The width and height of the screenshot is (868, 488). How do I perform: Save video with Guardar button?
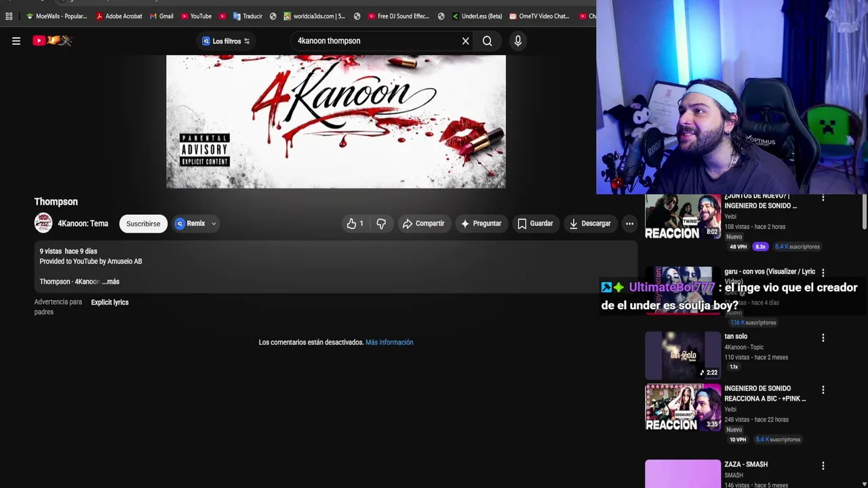(x=535, y=224)
